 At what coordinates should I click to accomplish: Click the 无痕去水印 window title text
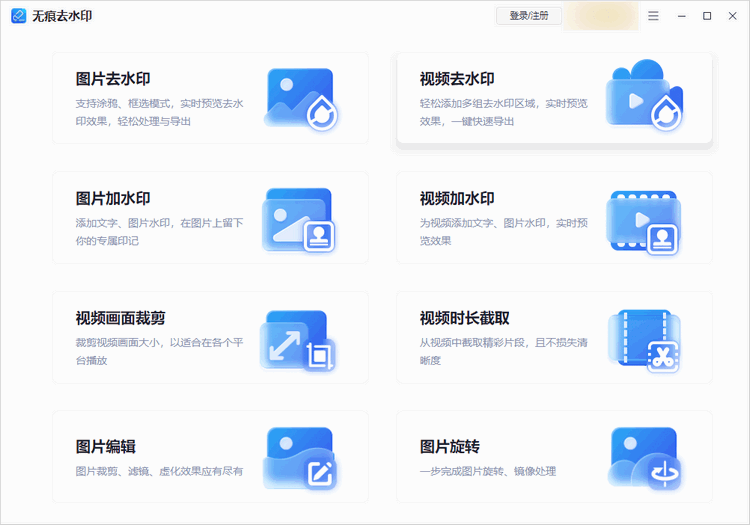(62, 16)
